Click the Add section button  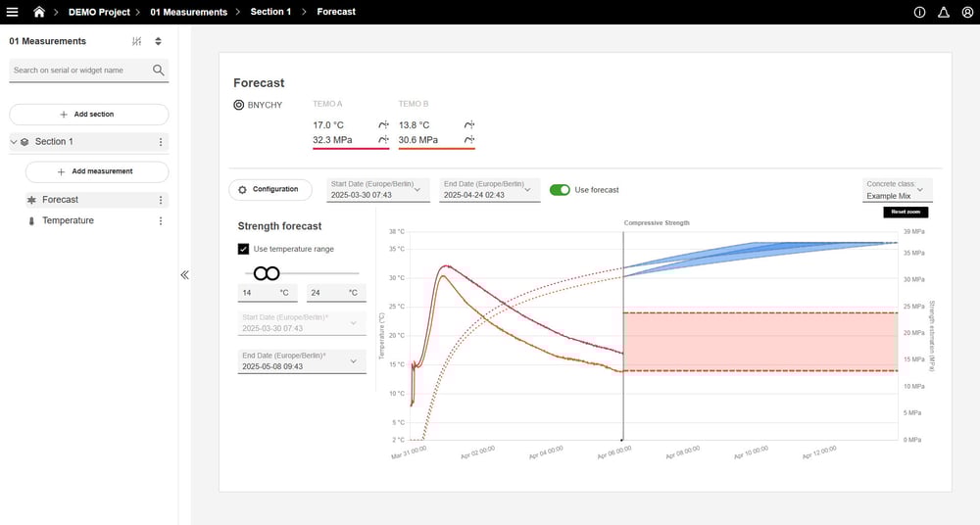88,115
